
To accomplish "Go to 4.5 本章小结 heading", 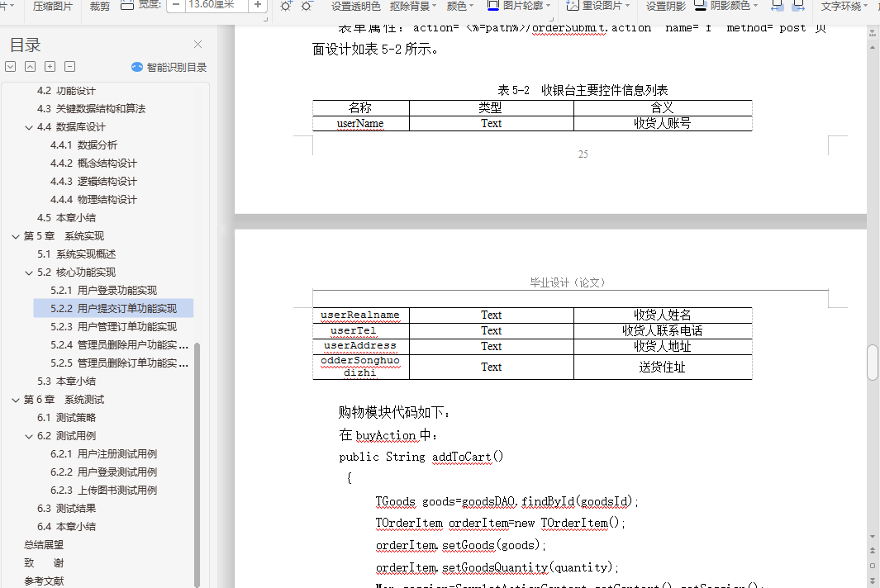I will [x=66, y=218].
